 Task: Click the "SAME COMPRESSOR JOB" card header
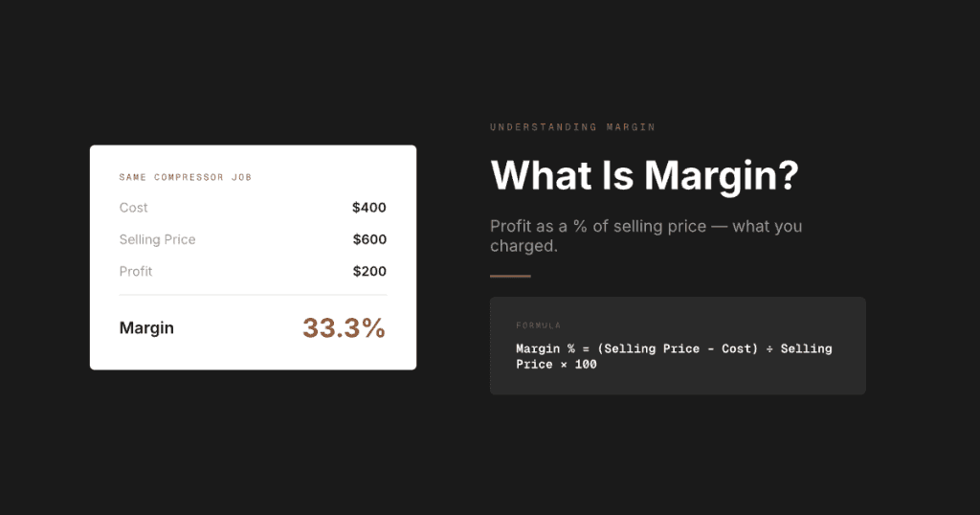(185, 177)
